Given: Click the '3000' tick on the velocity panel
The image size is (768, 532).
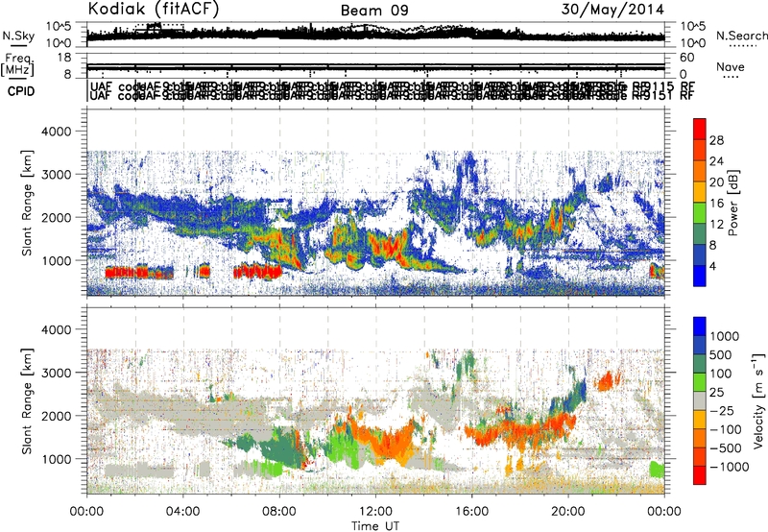Looking at the screenshot, I should [x=57, y=373].
